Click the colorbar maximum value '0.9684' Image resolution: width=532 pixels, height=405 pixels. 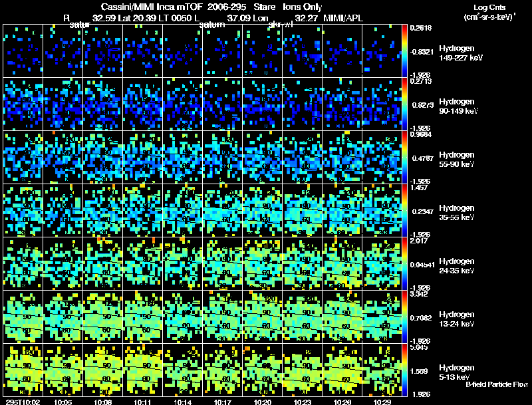click(x=421, y=134)
